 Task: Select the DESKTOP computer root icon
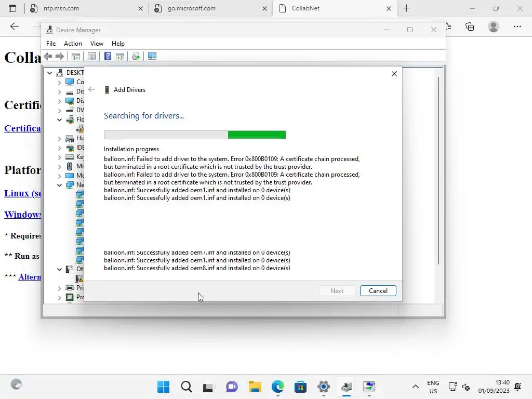coord(60,73)
